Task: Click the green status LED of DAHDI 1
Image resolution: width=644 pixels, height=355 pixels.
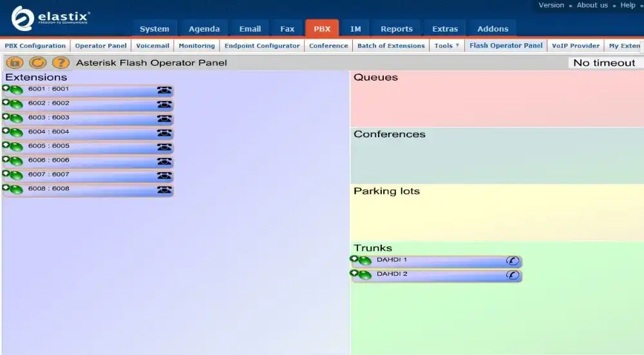Action: pyautogui.click(x=365, y=262)
